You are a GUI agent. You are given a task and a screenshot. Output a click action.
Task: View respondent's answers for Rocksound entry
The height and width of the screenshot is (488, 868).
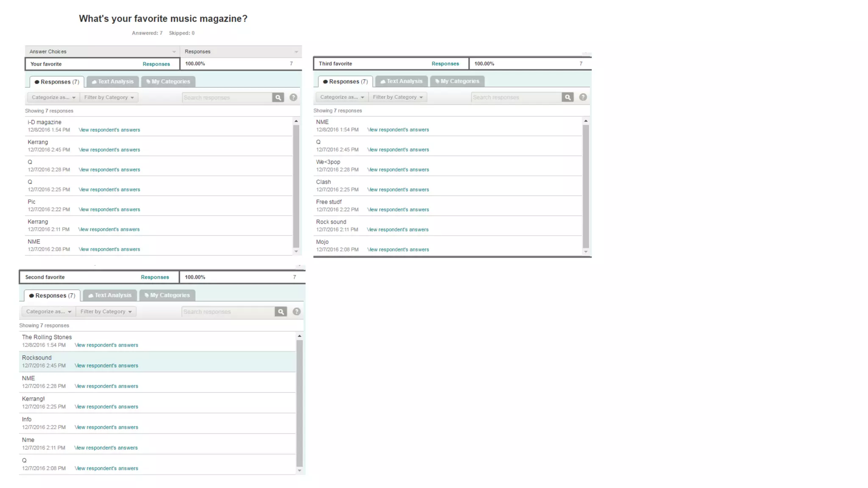tap(106, 366)
